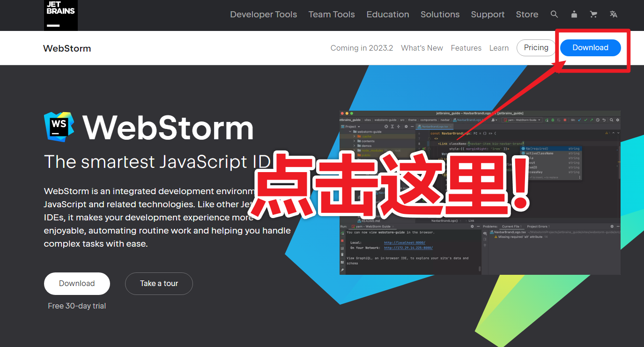The height and width of the screenshot is (347, 644).
Task: Click the JetBrains logo
Action: [60, 14]
